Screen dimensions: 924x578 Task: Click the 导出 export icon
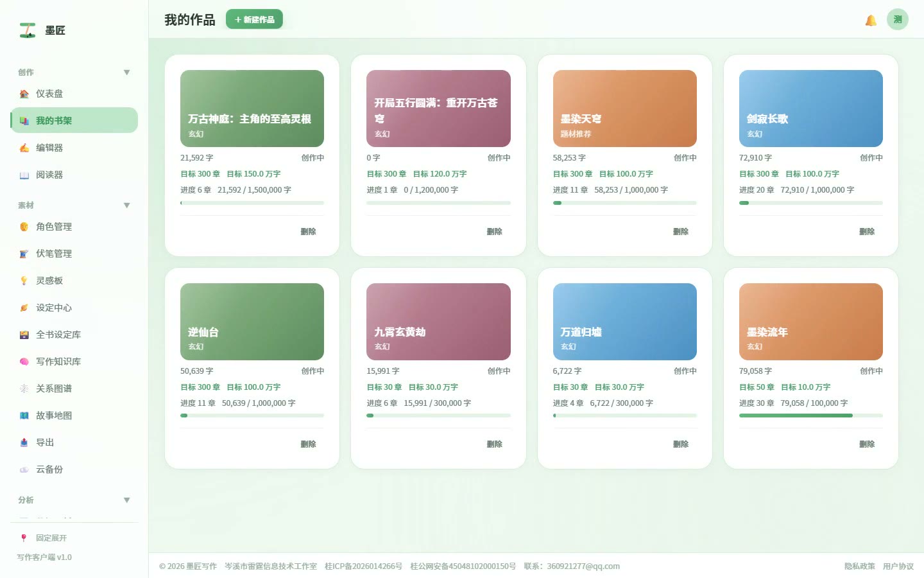24,442
